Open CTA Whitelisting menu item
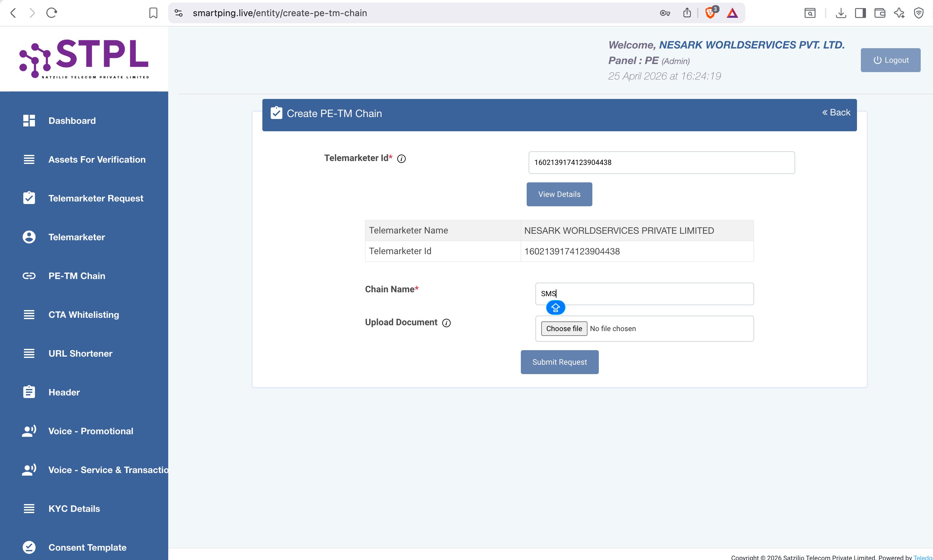 [x=84, y=315]
